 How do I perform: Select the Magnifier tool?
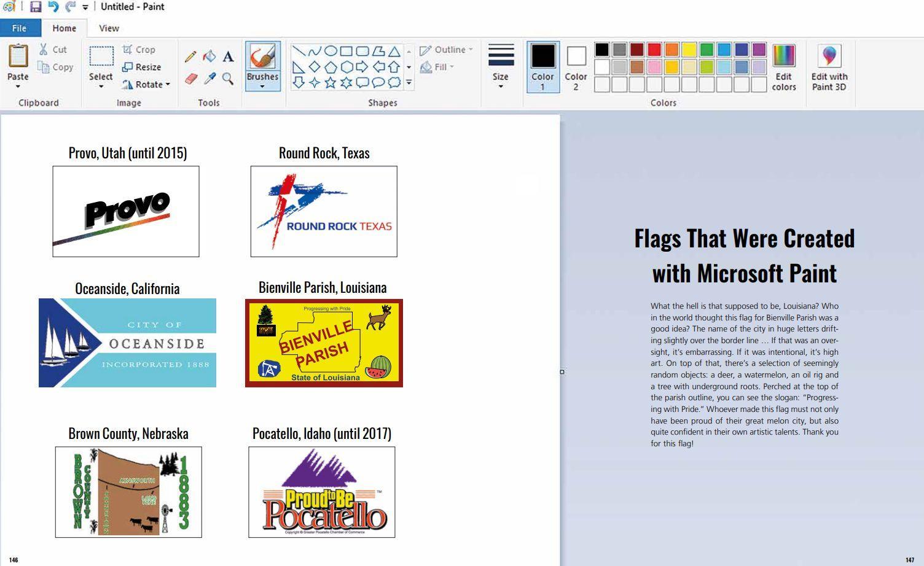228,79
